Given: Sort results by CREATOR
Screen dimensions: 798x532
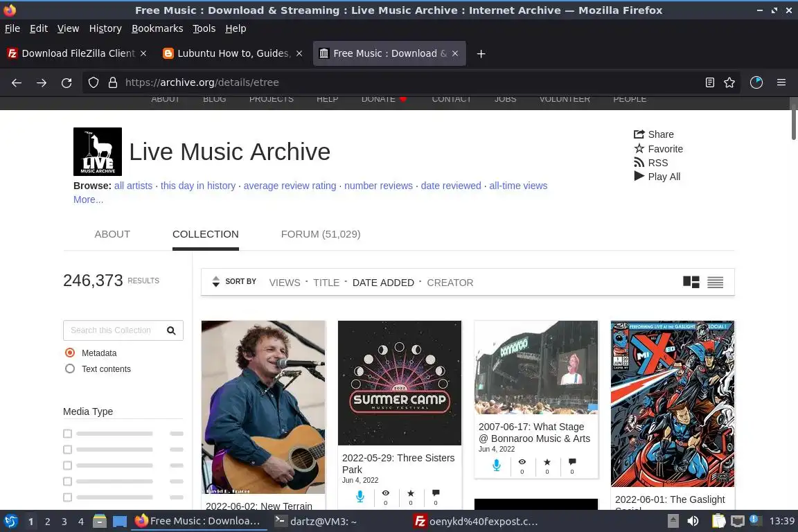Looking at the screenshot, I should [x=450, y=283].
